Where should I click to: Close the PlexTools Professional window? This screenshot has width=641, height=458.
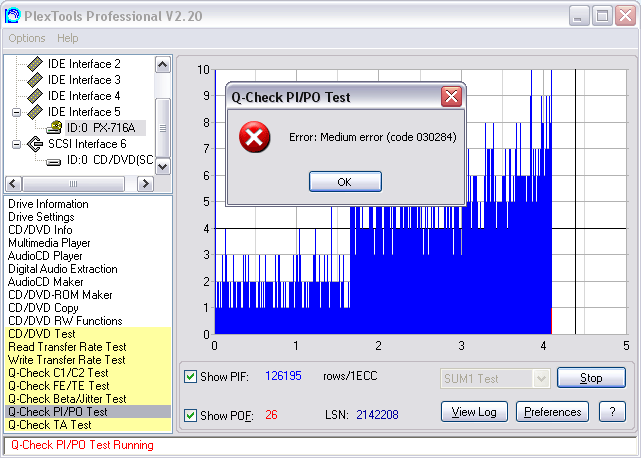point(626,16)
